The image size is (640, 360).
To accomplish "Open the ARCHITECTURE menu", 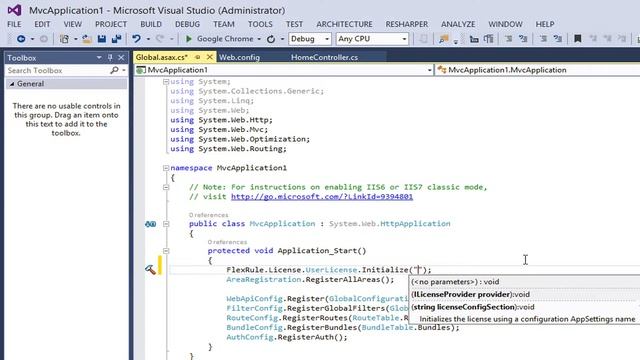I will tap(344, 24).
